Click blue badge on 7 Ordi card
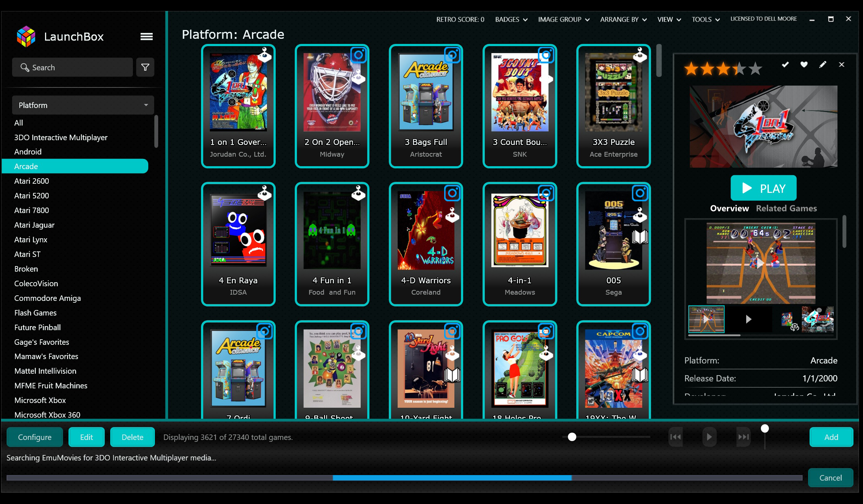 264,331
